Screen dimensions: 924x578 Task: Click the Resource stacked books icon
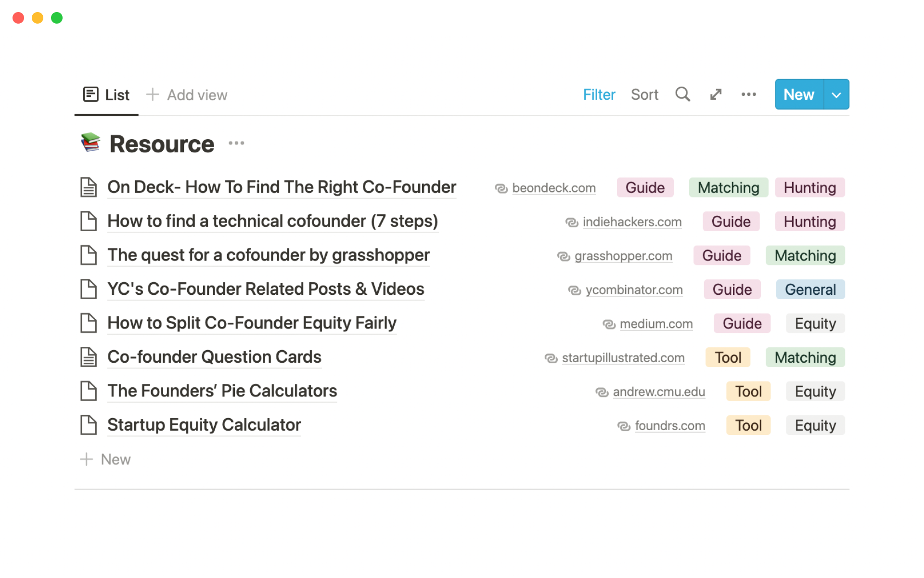pos(90,143)
